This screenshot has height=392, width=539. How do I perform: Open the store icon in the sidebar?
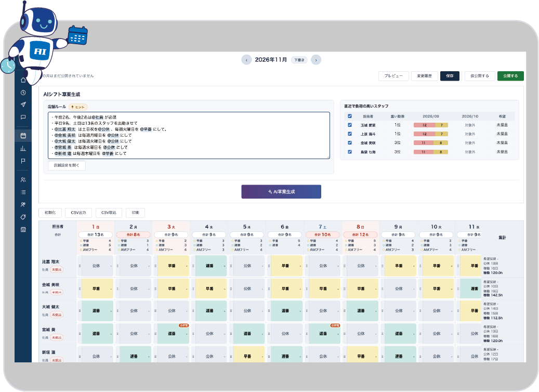tap(23, 229)
